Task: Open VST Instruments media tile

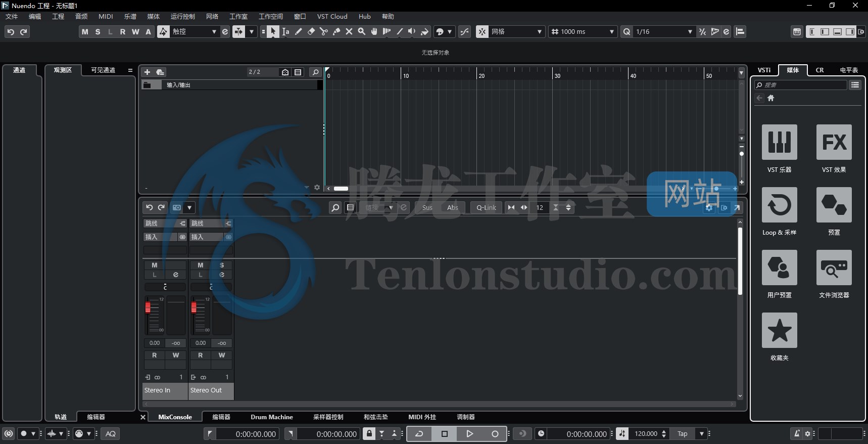Action: coord(779,142)
